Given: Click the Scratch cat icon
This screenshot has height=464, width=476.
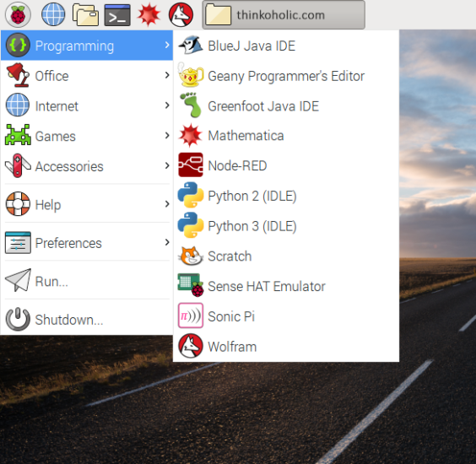Looking at the screenshot, I should tap(191, 256).
